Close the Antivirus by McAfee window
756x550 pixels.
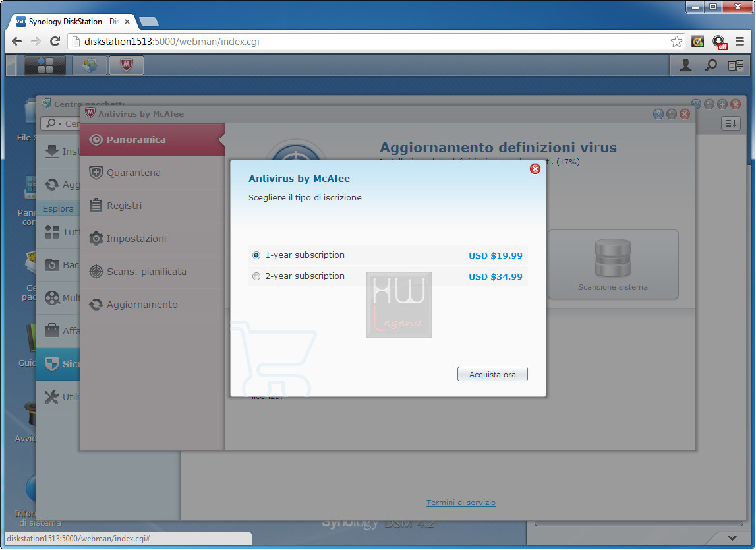685,114
